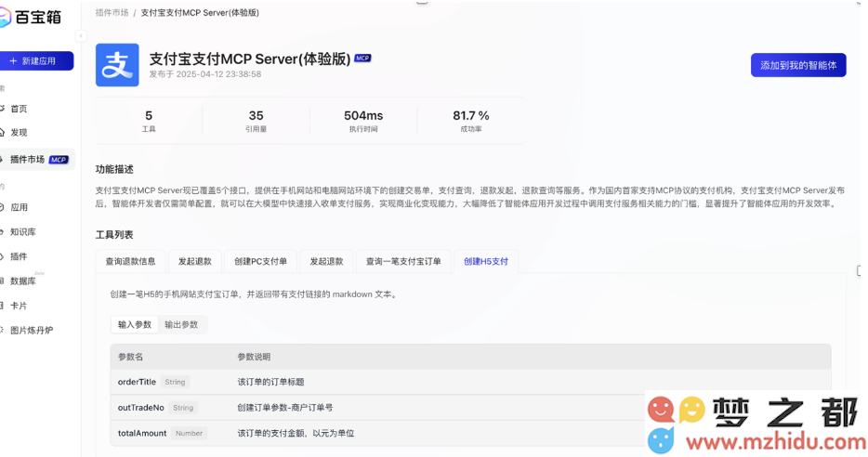Select the 输入参数 tab

pyautogui.click(x=135, y=325)
